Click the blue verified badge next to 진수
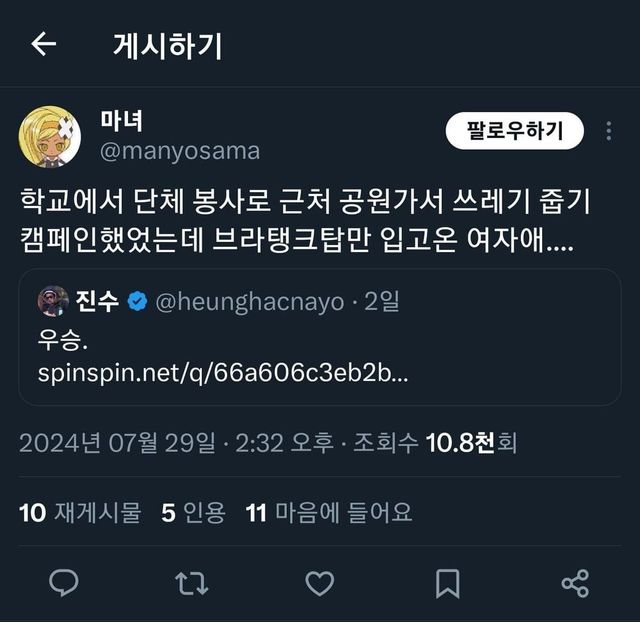This screenshot has width=640, height=622. tap(137, 302)
